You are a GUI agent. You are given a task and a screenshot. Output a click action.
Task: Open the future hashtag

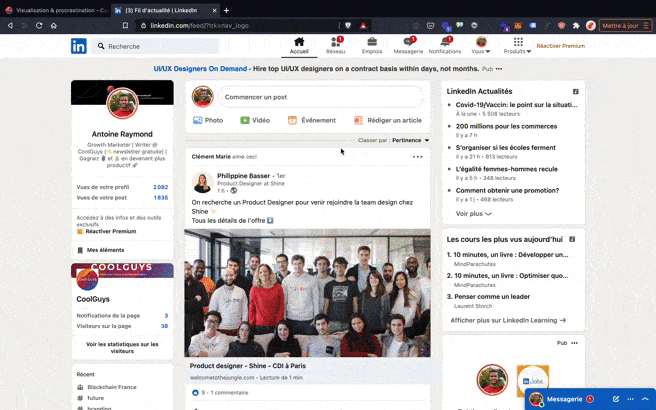pyautogui.click(x=95, y=398)
